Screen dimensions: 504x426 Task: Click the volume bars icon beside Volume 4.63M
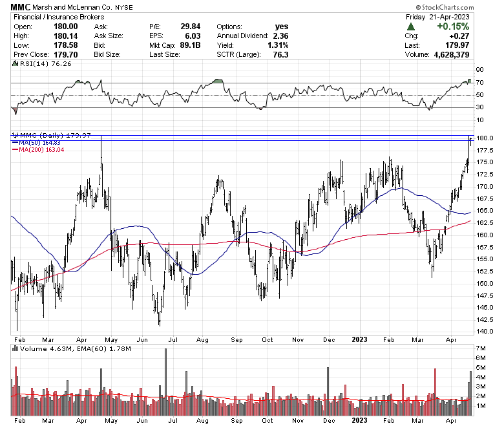tap(15, 348)
